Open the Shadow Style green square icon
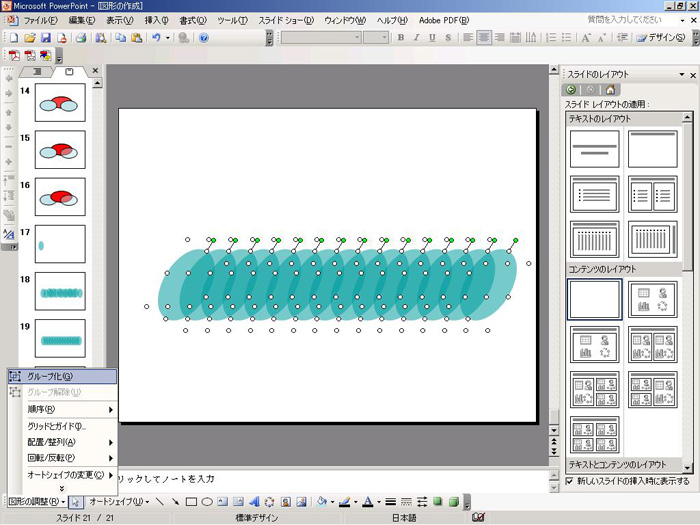The height and width of the screenshot is (525, 700). point(438,502)
